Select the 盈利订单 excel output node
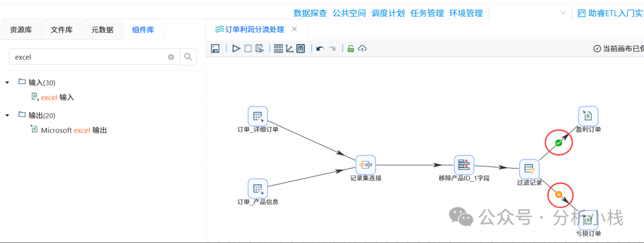 [x=588, y=117]
